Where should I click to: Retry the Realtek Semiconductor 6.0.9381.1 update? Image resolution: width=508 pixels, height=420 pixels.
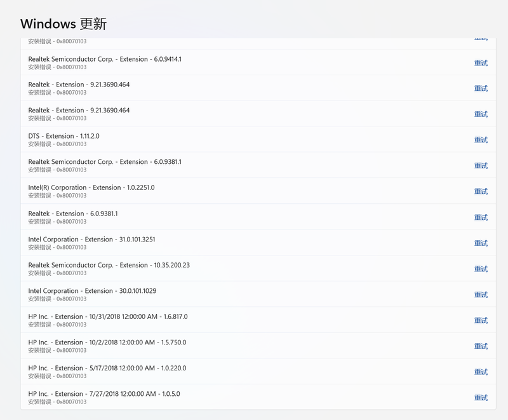[481, 166]
